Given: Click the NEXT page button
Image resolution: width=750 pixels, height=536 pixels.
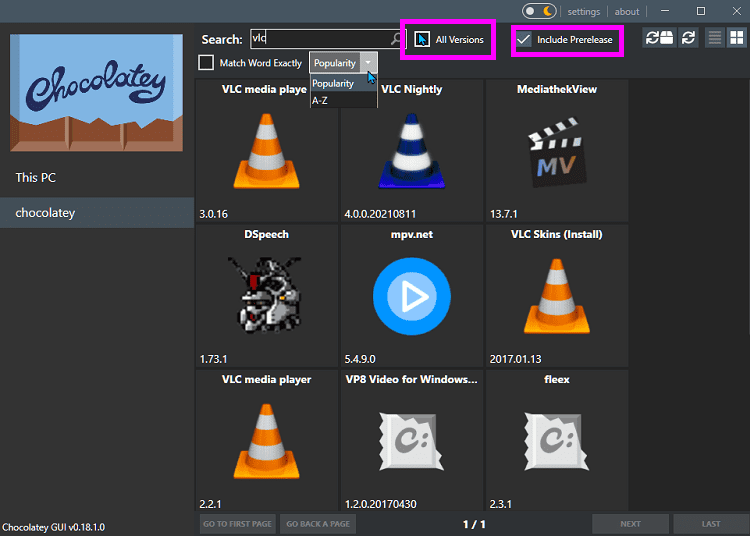Looking at the screenshot, I should [630, 524].
